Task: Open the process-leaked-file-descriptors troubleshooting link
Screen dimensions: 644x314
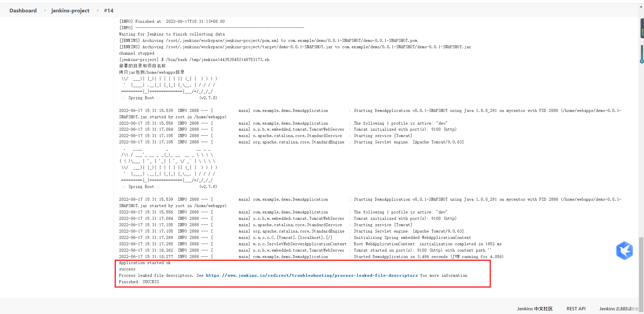Action: 312,275
